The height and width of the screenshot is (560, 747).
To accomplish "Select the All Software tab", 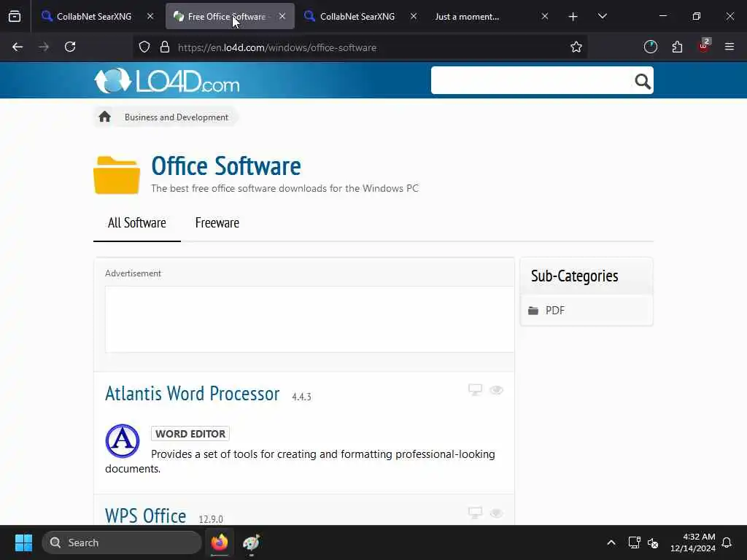I will (x=136, y=223).
